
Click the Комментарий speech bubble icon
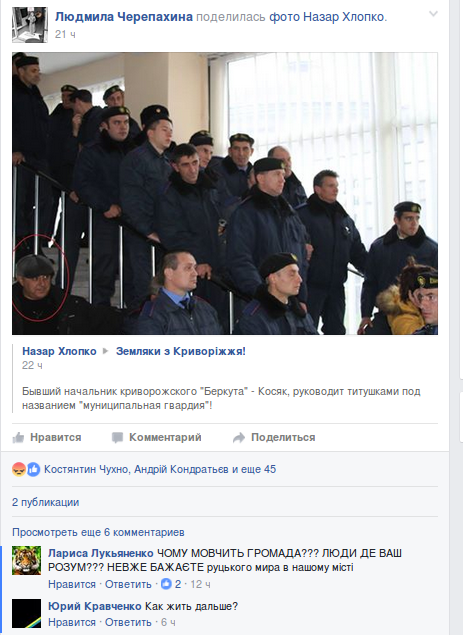[117, 437]
